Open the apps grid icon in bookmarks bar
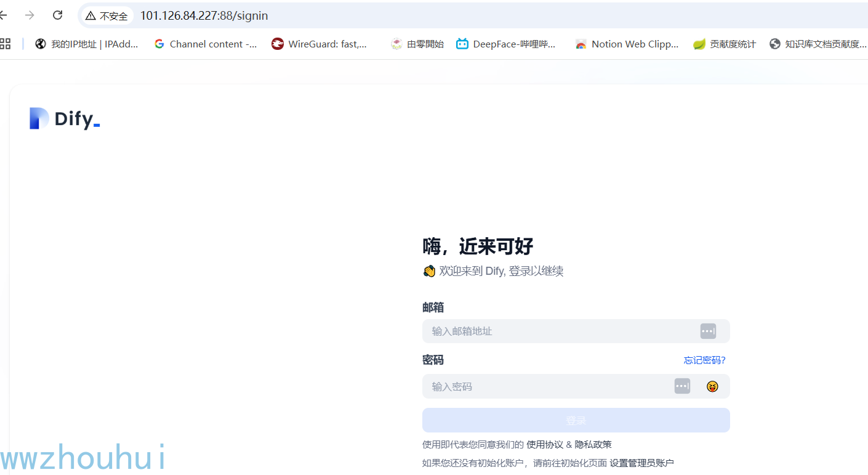Viewport: 868px width, 475px height. [x=5, y=44]
